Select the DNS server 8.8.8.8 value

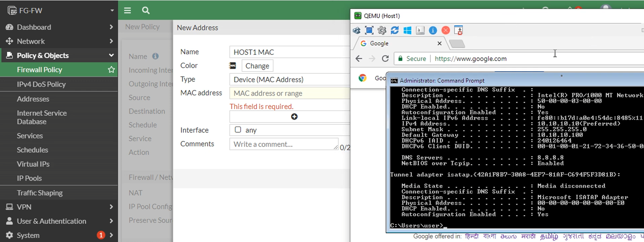(x=550, y=157)
